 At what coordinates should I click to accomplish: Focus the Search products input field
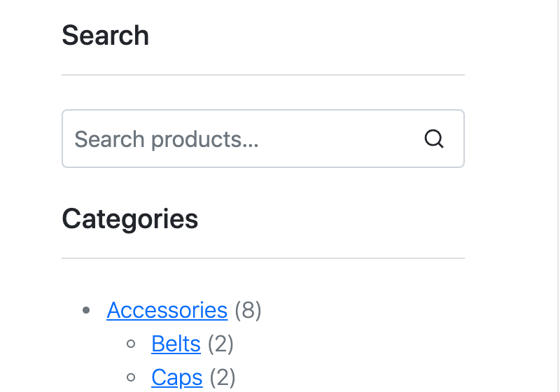tap(263, 139)
